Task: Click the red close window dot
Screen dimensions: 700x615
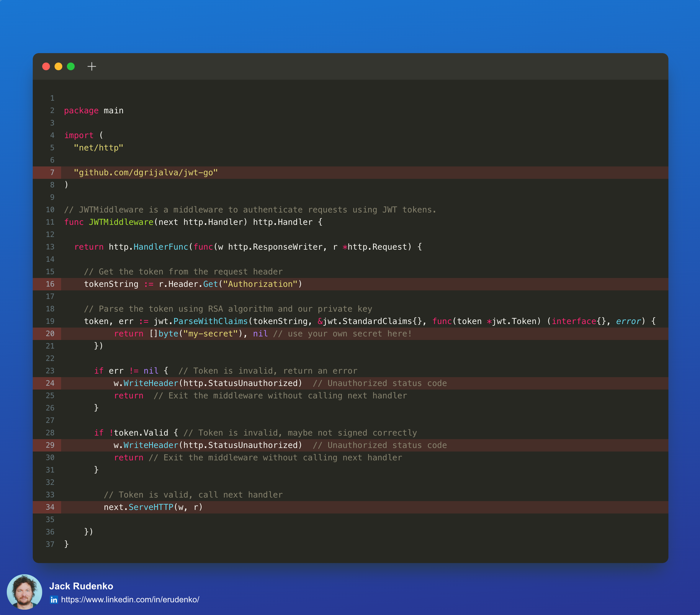Action: [x=46, y=66]
